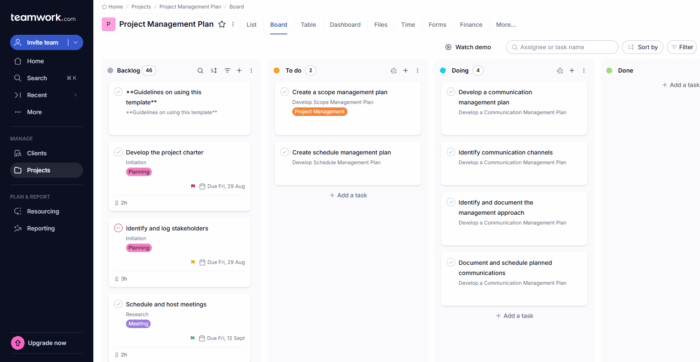Open the Files tab

pyautogui.click(x=381, y=25)
